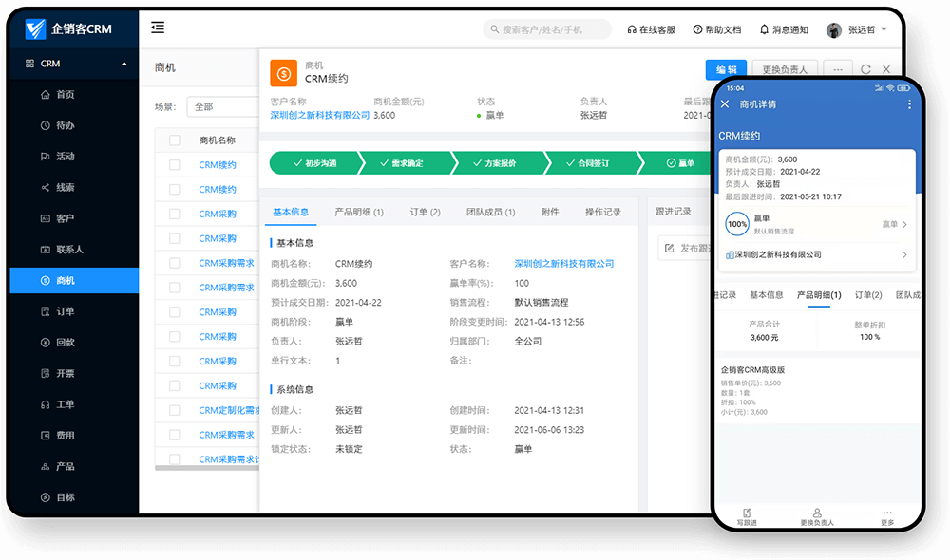Click the 更换负责人 button in the header

[x=785, y=69]
